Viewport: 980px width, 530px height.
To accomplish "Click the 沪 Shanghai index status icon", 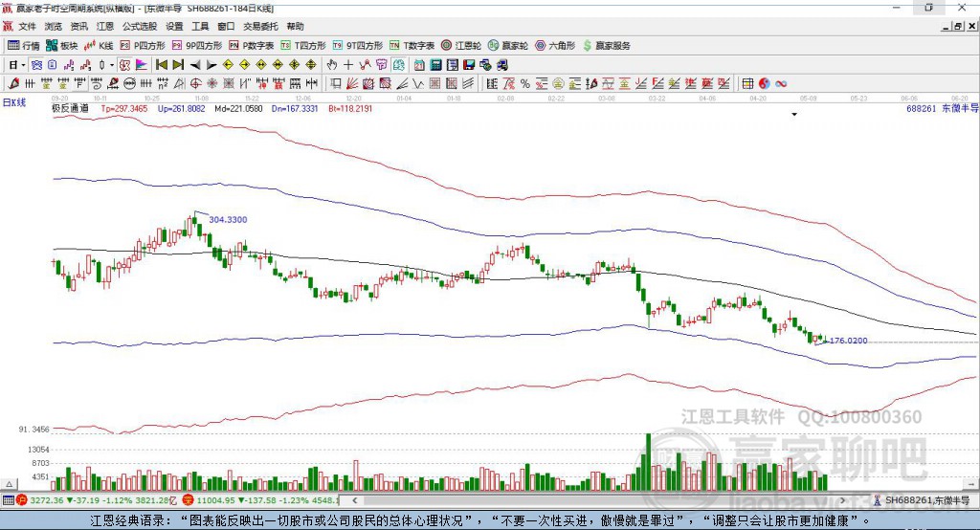I will coord(22,500).
